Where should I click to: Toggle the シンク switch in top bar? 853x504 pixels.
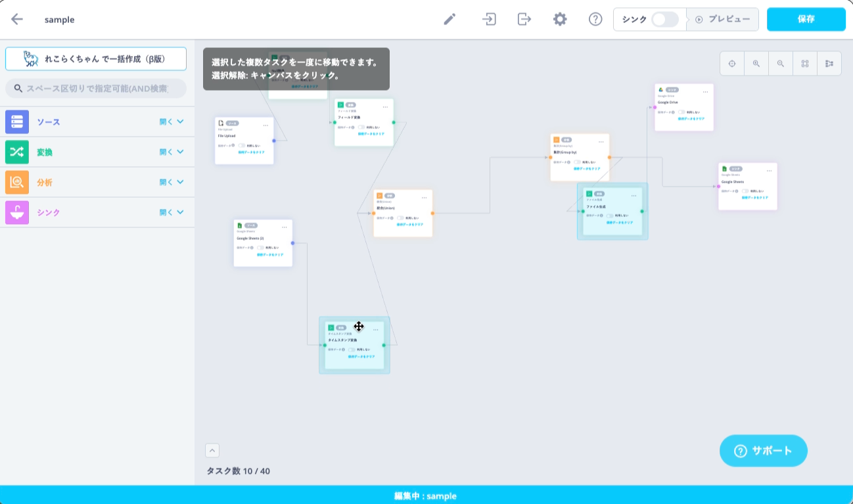point(664,19)
